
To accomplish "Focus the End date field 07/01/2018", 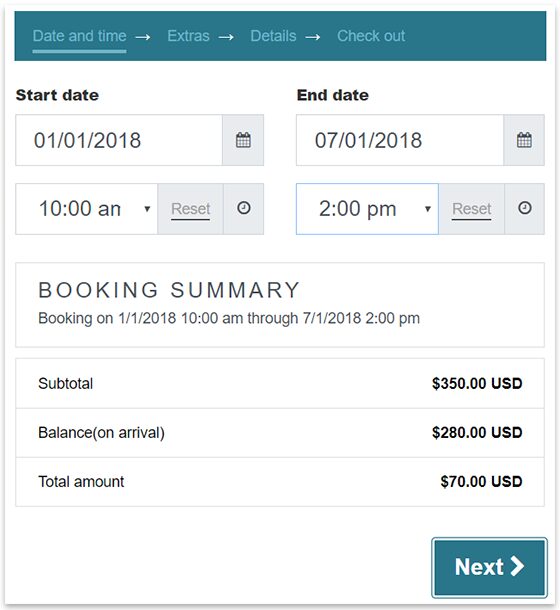I will (x=400, y=140).
